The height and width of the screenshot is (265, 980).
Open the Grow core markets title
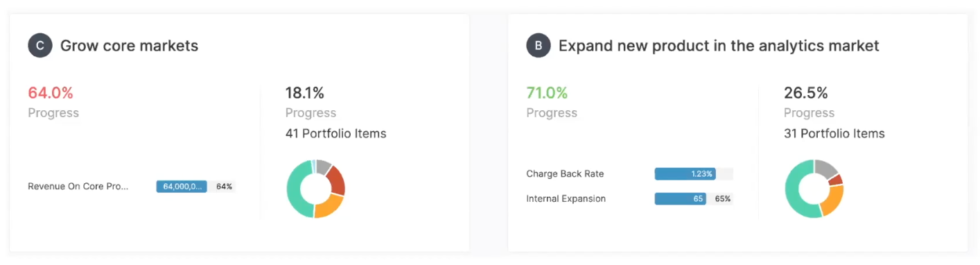tap(129, 46)
